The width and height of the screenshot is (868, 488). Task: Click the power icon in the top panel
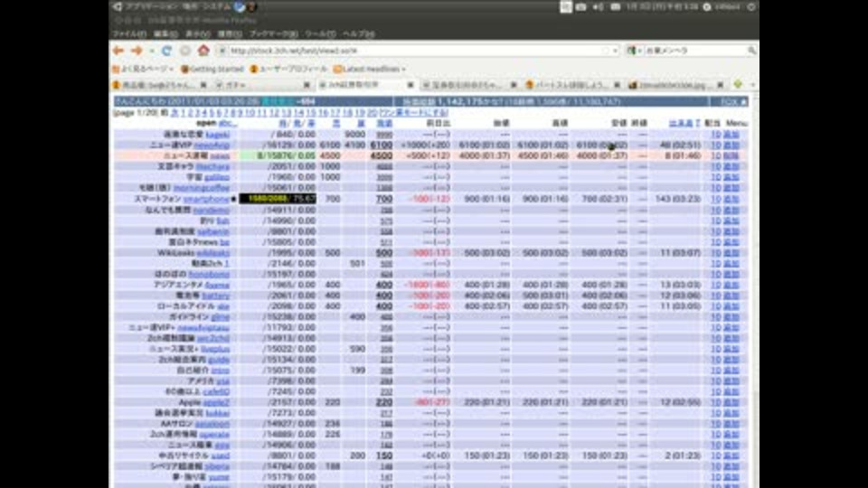(751, 6)
